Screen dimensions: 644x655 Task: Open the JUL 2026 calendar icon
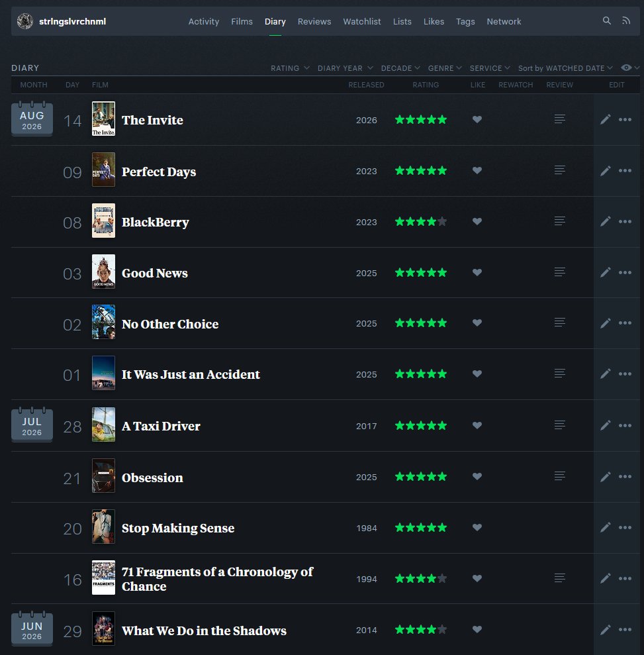pos(32,425)
